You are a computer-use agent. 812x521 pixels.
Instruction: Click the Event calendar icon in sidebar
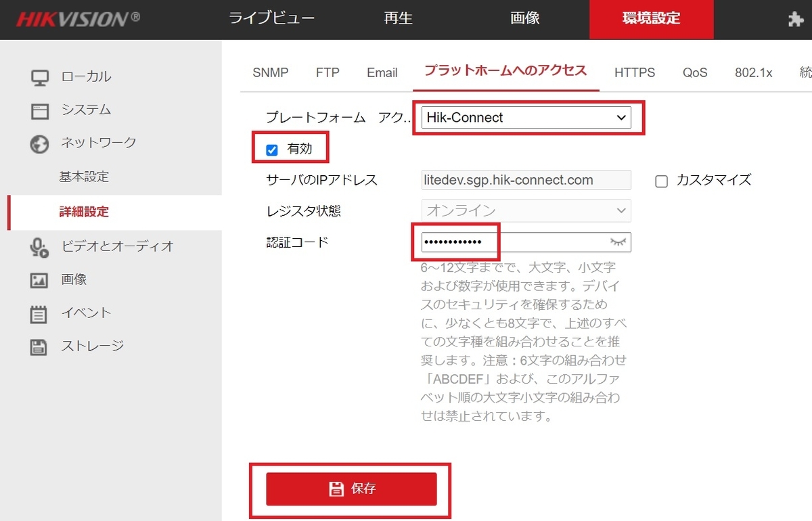(39, 314)
